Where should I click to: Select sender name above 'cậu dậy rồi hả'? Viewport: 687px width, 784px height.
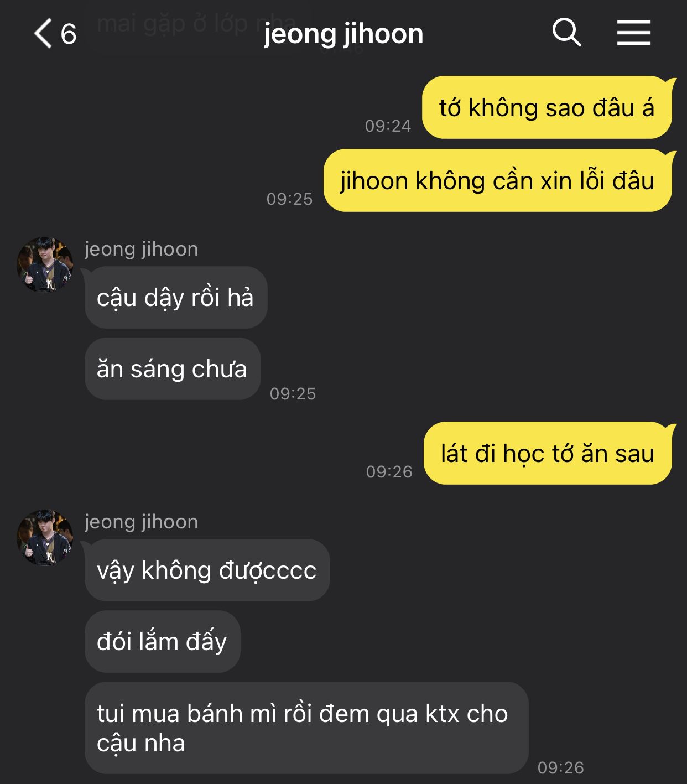(x=142, y=249)
